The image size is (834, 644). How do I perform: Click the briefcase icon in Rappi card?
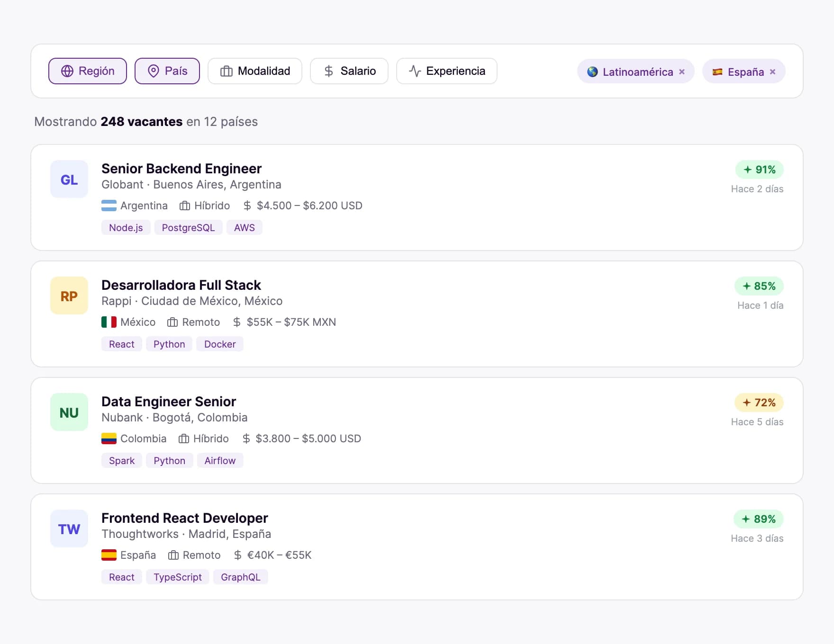[172, 322]
